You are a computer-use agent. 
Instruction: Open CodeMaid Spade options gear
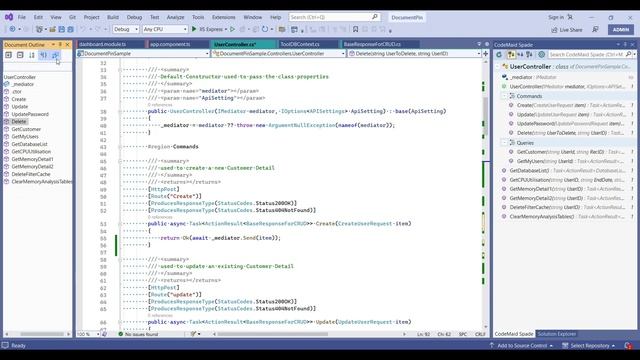pos(542,54)
